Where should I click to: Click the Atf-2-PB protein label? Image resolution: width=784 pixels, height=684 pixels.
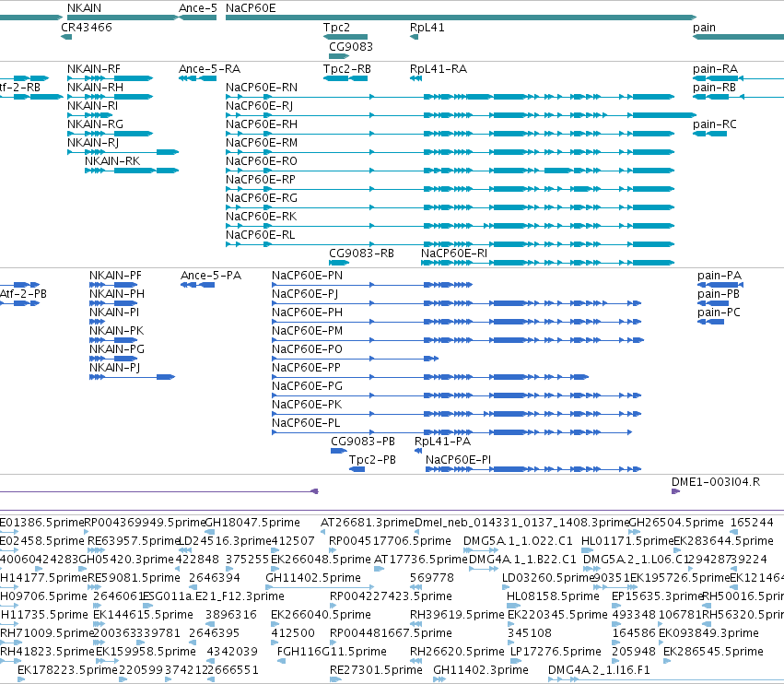(24, 294)
